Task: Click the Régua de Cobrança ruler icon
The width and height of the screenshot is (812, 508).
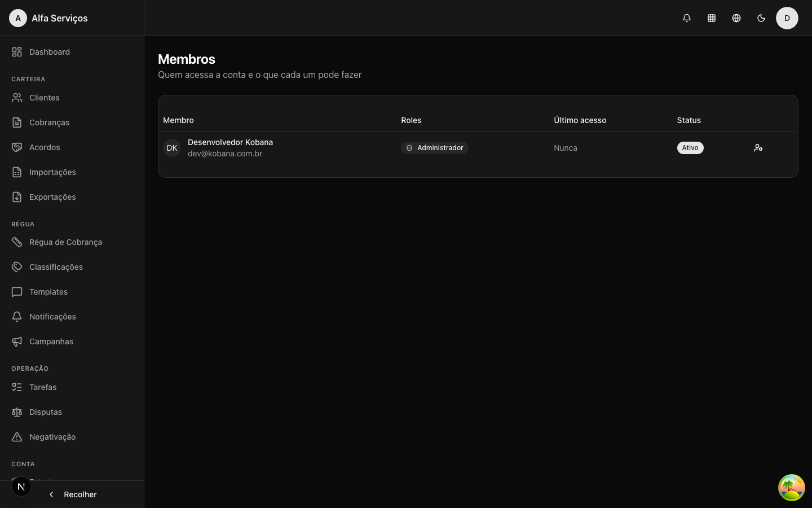Action: pyautogui.click(x=17, y=242)
